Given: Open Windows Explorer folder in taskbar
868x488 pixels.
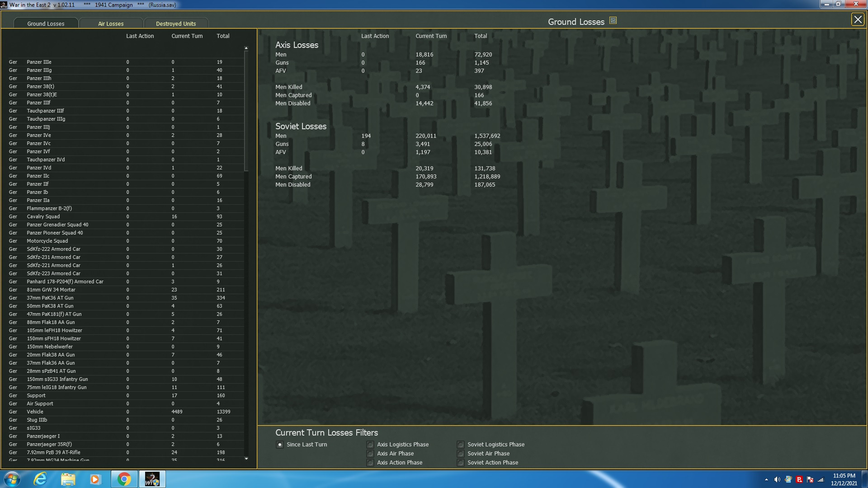Looking at the screenshot, I should [68, 479].
